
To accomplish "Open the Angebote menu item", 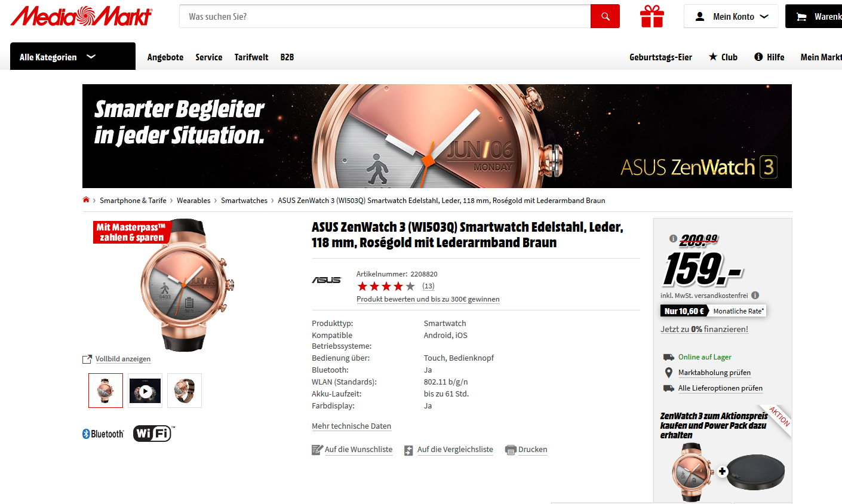I will tap(165, 57).
